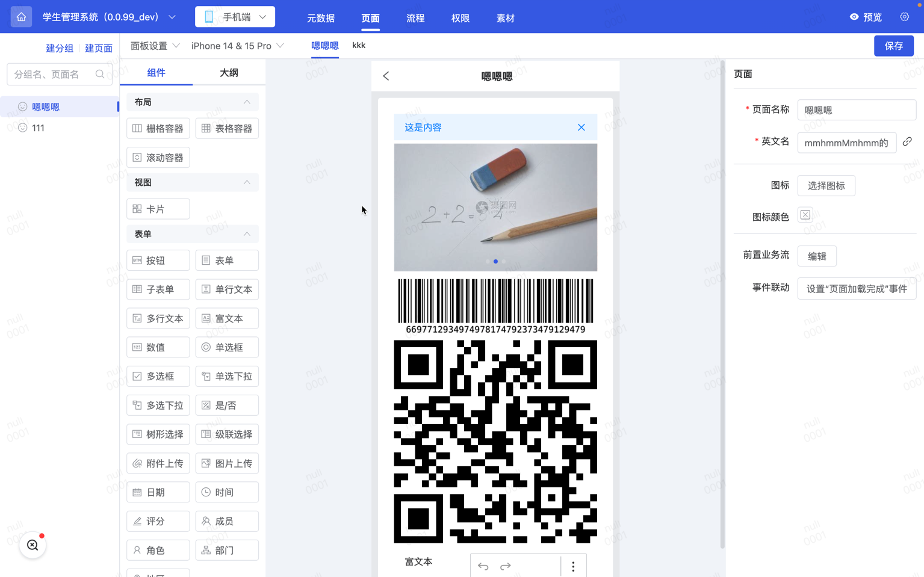
Task: Close the 这是内容 alert banner
Action: (581, 127)
